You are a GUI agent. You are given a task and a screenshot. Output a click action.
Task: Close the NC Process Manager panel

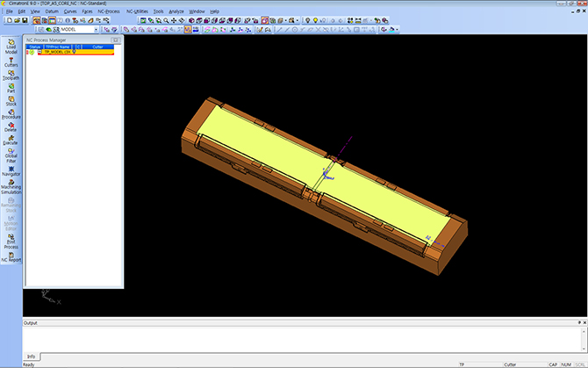[117, 40]
